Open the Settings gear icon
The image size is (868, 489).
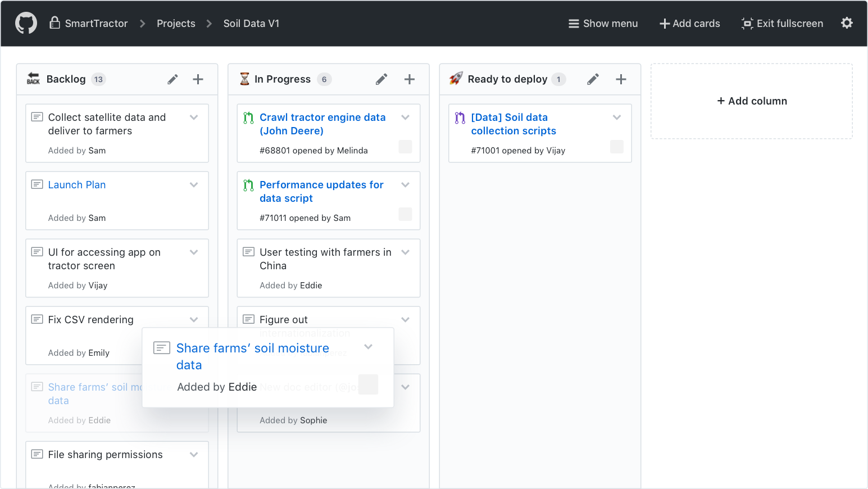click(847, 23)
